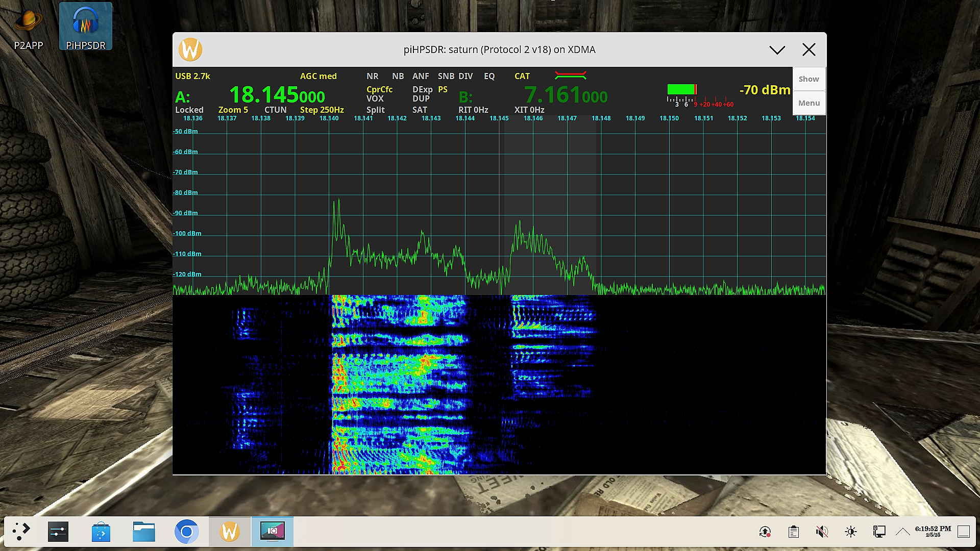
Task: Click the piHPSDR window W logo icon
Action: pos(190,49)
